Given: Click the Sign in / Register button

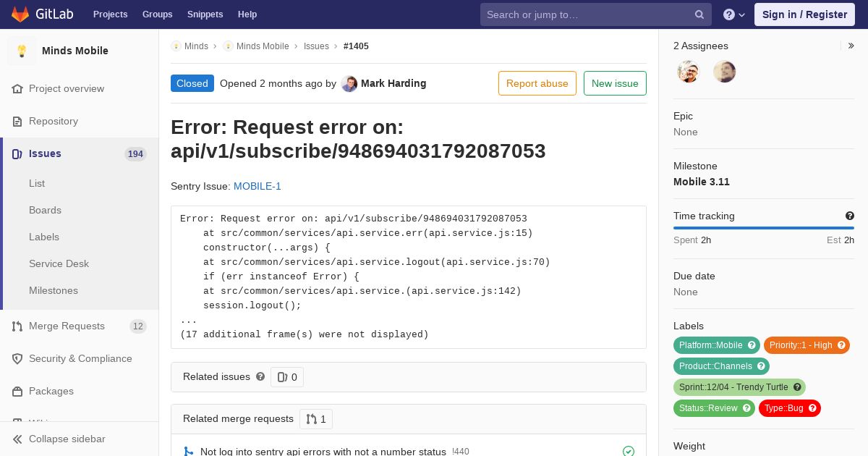Looking at the screenshot, I should point(804,14).
